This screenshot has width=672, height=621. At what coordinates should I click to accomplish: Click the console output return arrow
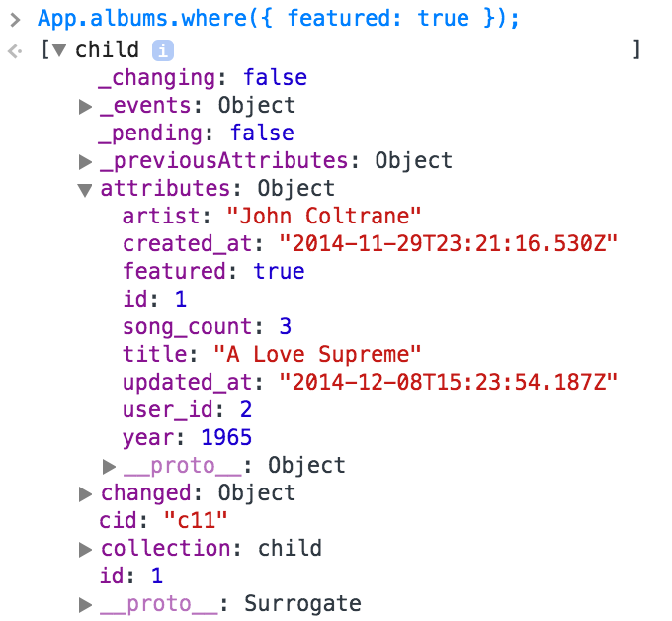coord(15,51)
